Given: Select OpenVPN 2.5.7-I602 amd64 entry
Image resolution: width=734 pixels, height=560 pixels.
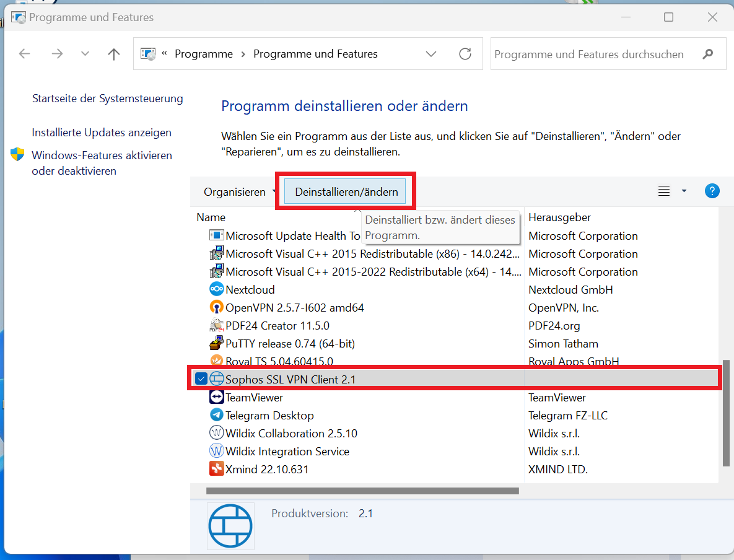Looking at the screenshot, I should [x=294, y=308].
